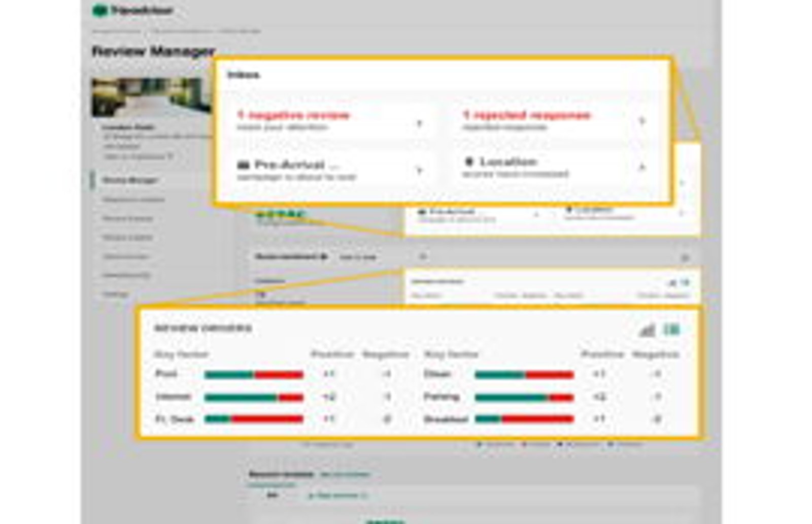This screenshot has height=524, width=812.
Task: Select the Clean key factor row label
Action: tap(437, 374)
